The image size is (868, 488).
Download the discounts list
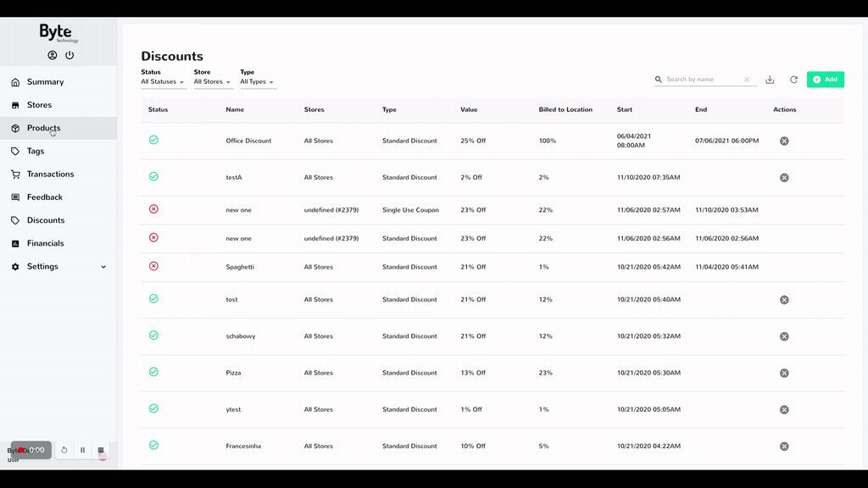770,80
